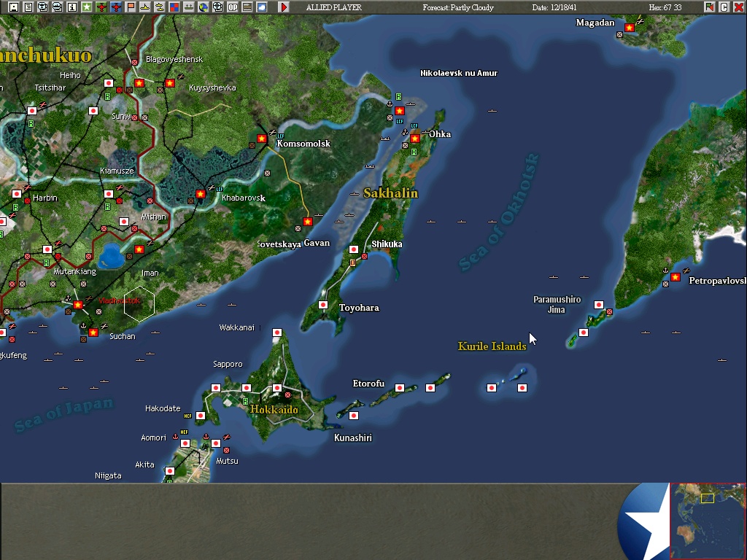Click the 'Mutankiang' city label
This screenshot has width=747, height=560.
(75, 271)
